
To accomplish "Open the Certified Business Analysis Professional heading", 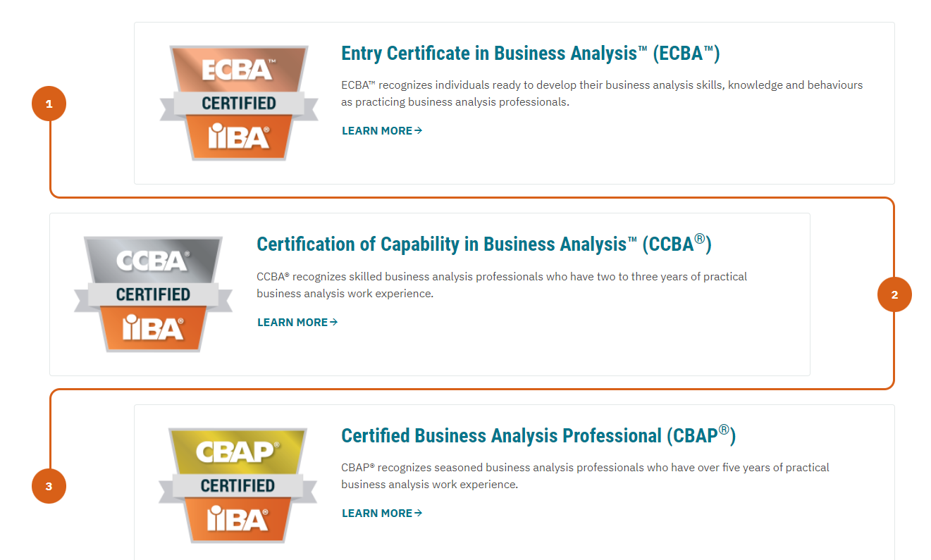I will pyautogui.click(x=538, y=435).
